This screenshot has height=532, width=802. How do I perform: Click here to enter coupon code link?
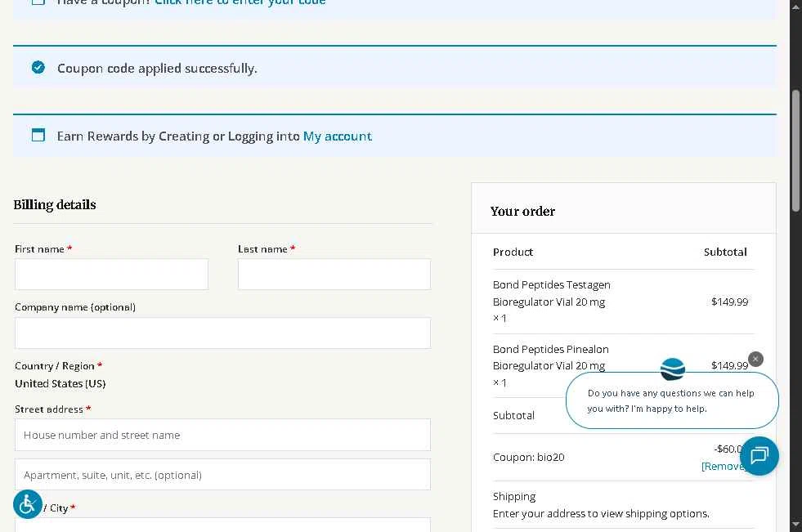click(x=240, y=2)
